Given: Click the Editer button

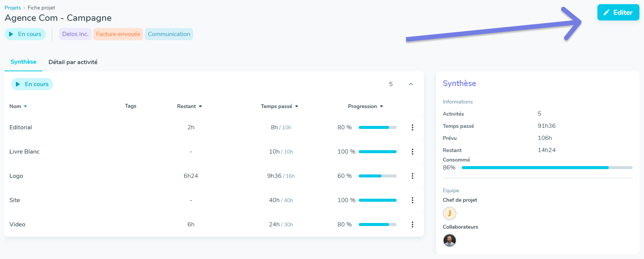Looking at the screenshot, I should tap(618, 13).
